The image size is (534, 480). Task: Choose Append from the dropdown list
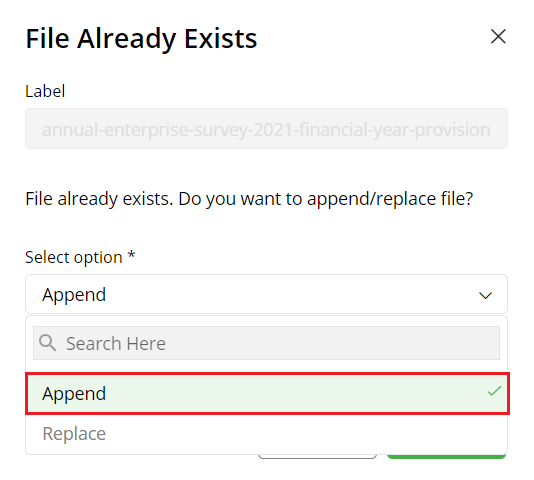tap(267, 393)
